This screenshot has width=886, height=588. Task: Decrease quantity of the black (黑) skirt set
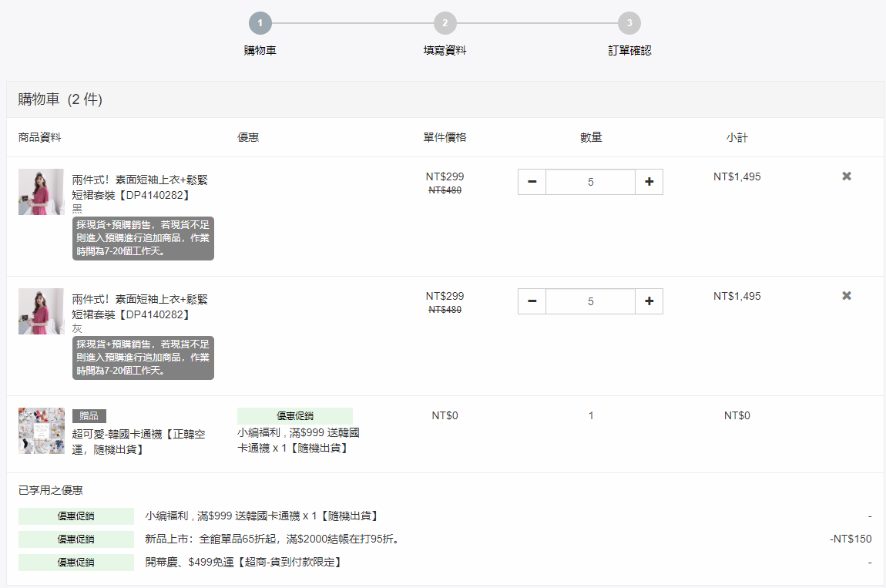(x=532, y=182)
